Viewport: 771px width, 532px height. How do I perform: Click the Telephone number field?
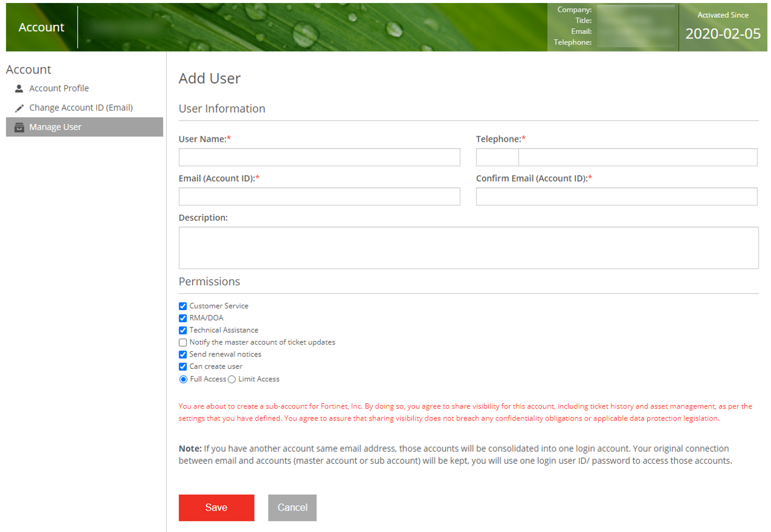tap(638, 157)
